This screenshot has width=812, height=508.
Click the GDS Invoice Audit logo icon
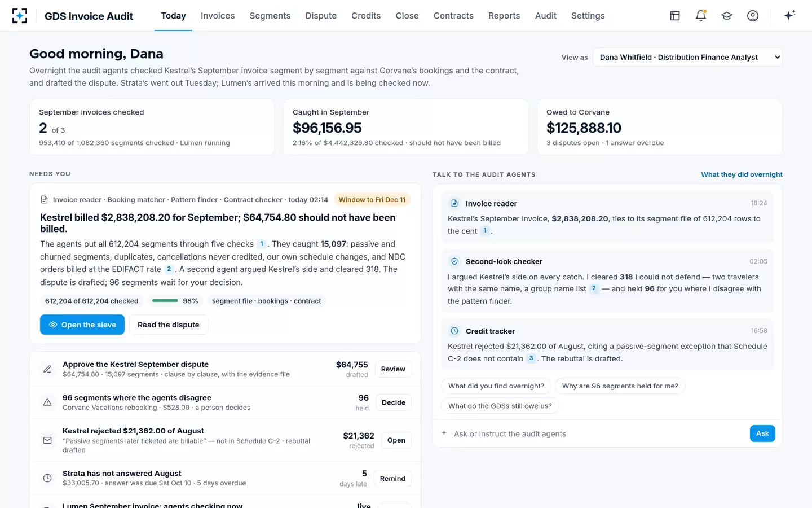click(x=20, y=16)
